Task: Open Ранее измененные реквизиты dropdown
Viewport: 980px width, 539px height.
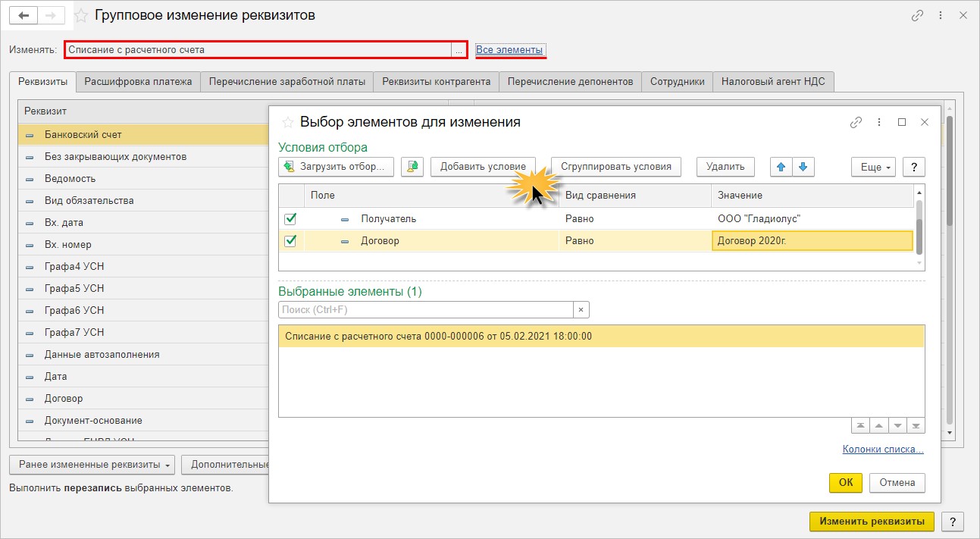Action: click(x=92, y=464)
